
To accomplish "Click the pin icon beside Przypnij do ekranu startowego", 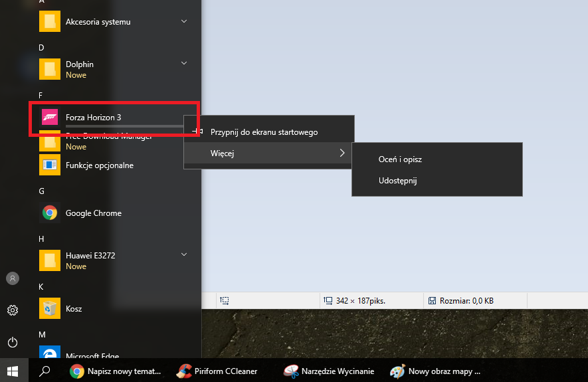I will click(197, 131).
